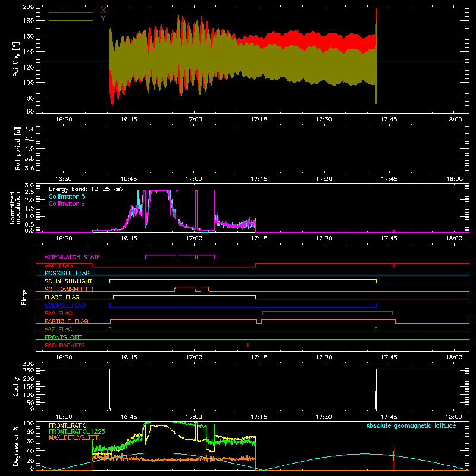Screen dimensions: 476x476
Task: Click the "18:00" time label under Pointing plot
Action: pos(454,120)
